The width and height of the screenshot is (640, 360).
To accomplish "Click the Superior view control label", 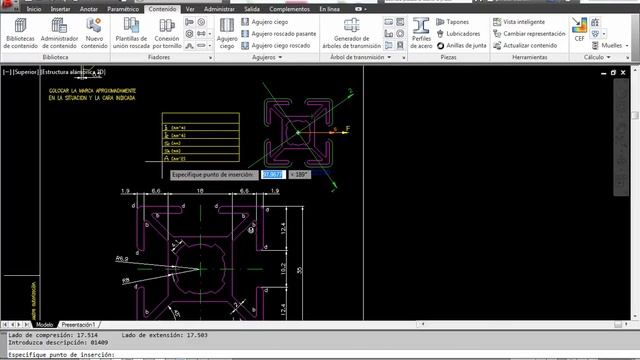I will (x=26, y=72).
